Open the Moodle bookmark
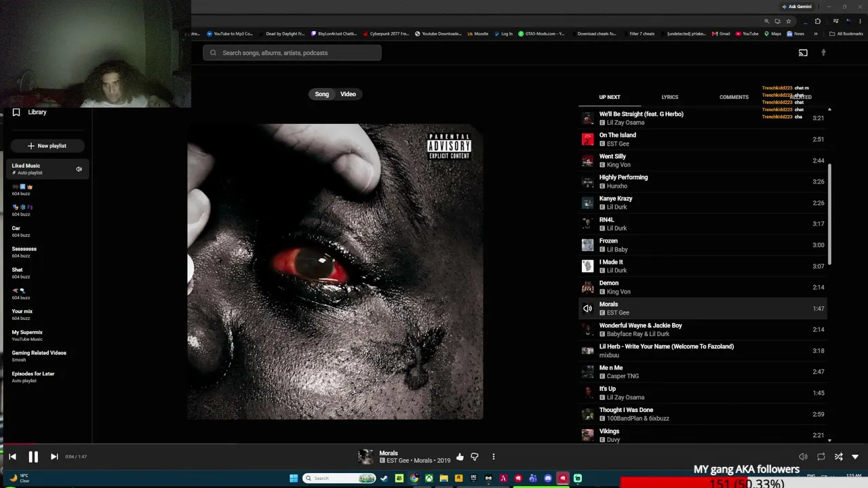 [477, 34]
